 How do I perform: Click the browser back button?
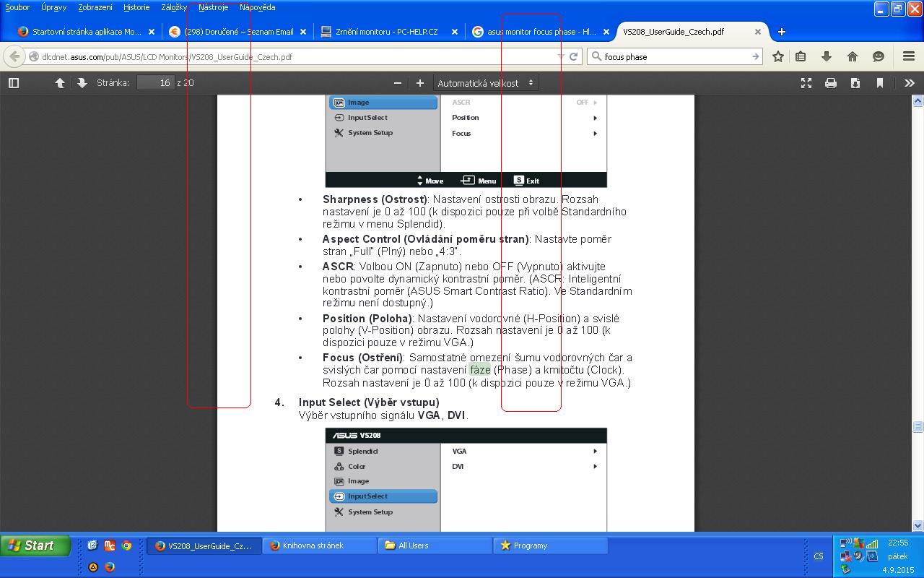tap(14, 56)
